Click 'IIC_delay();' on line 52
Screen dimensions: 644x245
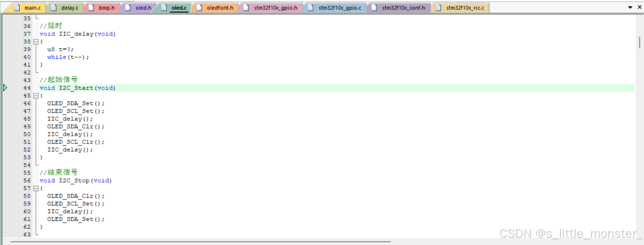[x=70, y=150]
